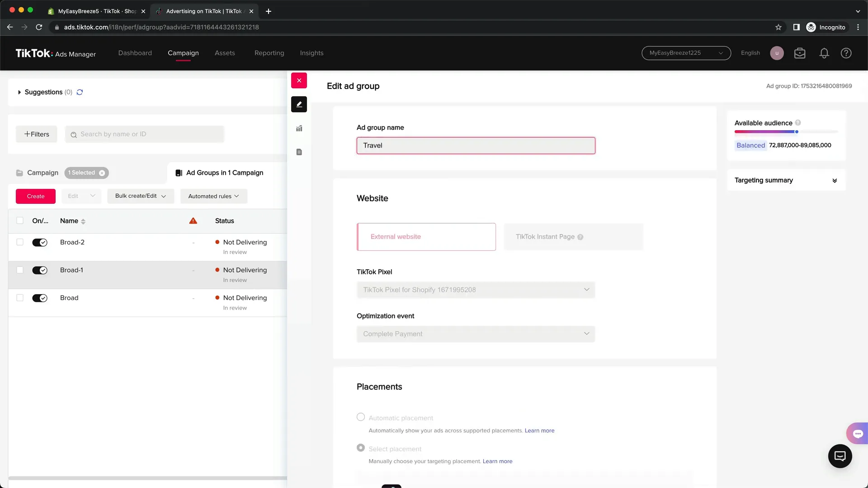This screenshot has height=488, width=868.
Task: Select the pencil edit icon in side strip
Action: (299, 104)
